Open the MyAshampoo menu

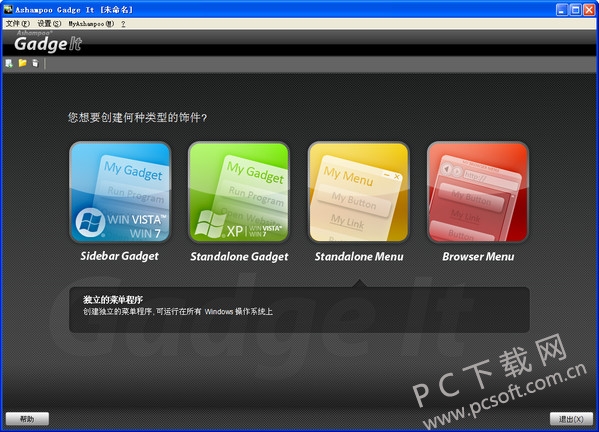pyautogui.click(x=91, y=24)
